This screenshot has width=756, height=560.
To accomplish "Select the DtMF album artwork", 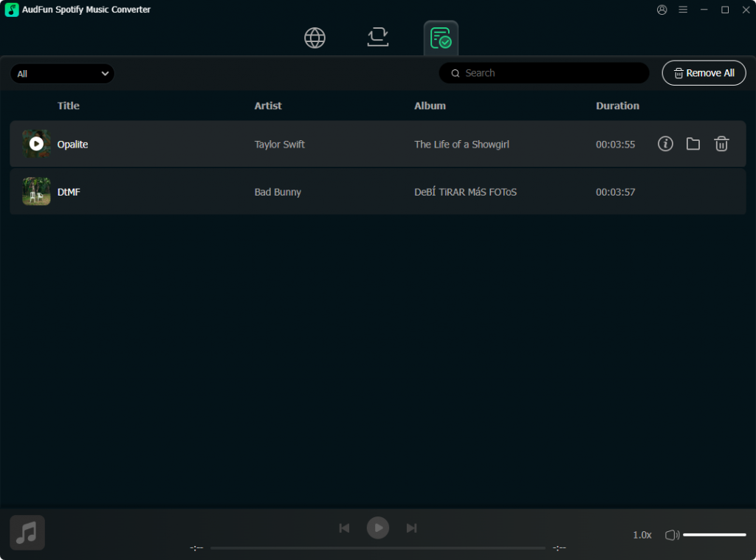I will coord(36,191).
